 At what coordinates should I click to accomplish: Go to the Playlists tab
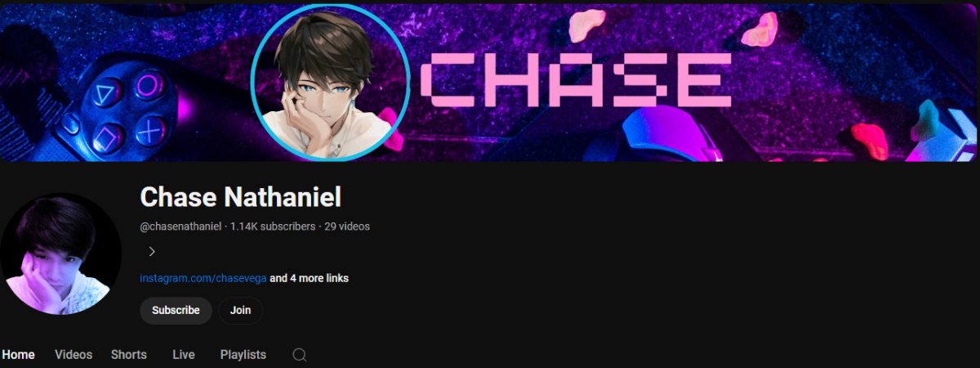pyautogui.click(x=243, y=355)
